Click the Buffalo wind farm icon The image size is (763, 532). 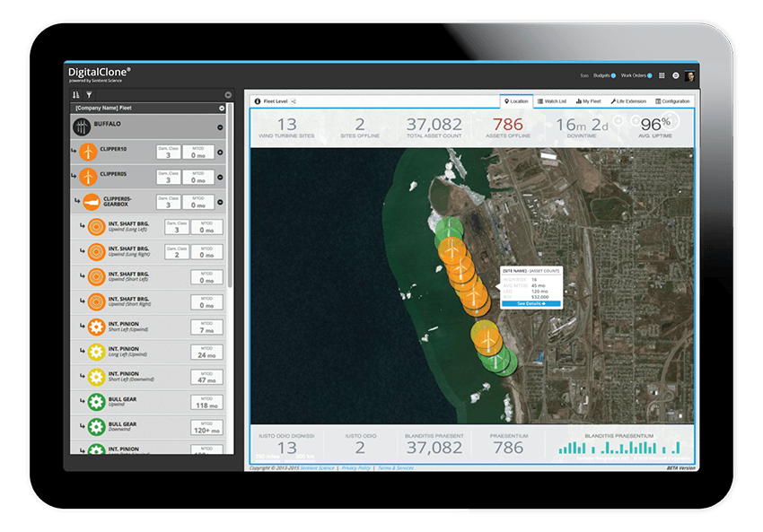[83, 126]
